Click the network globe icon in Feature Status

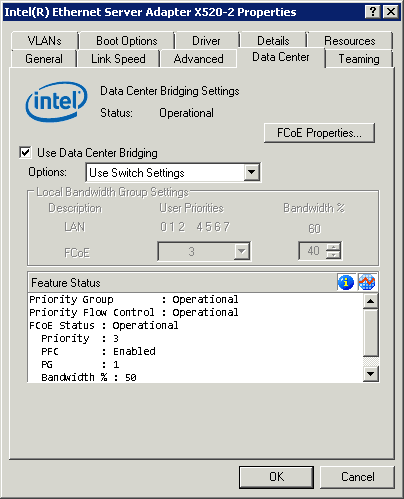[367, 282]
